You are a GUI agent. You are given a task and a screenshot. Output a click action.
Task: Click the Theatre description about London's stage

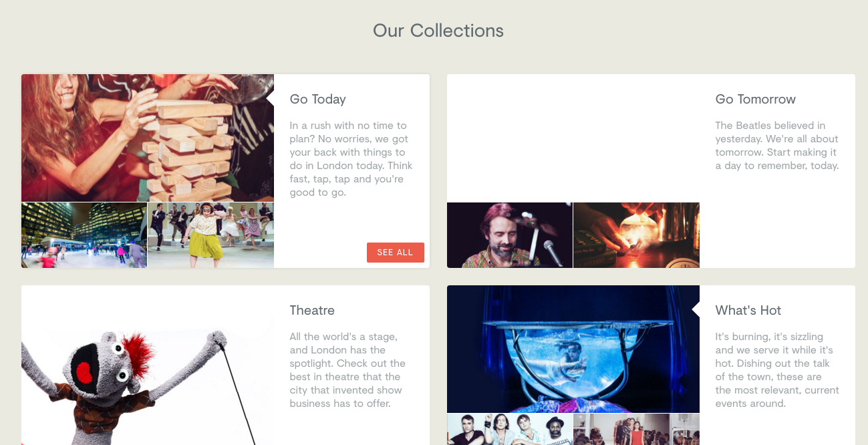(348, 370)
